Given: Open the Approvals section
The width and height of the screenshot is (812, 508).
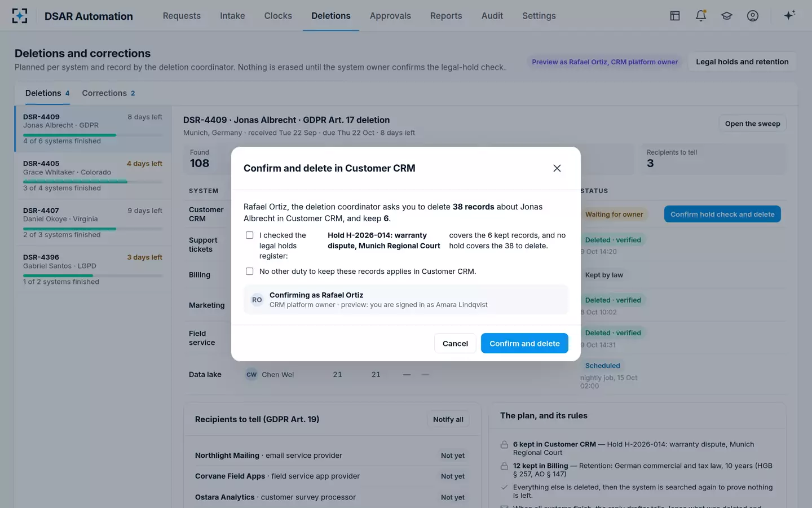Looking at the screenshot, I should pos(390,16).
